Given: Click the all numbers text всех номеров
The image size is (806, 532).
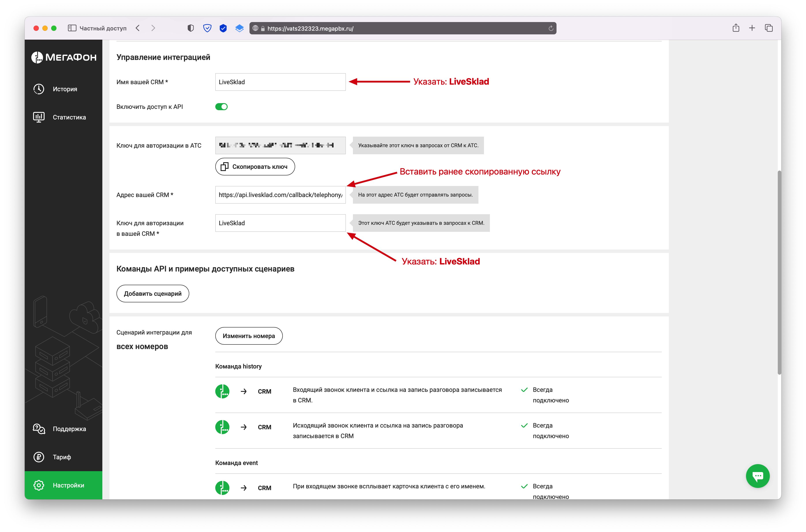Looking at the screenshot, I should (x=142, y=346).
